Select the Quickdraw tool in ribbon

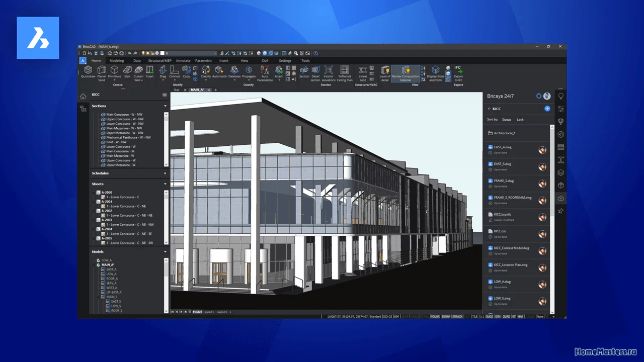(88, 72)
